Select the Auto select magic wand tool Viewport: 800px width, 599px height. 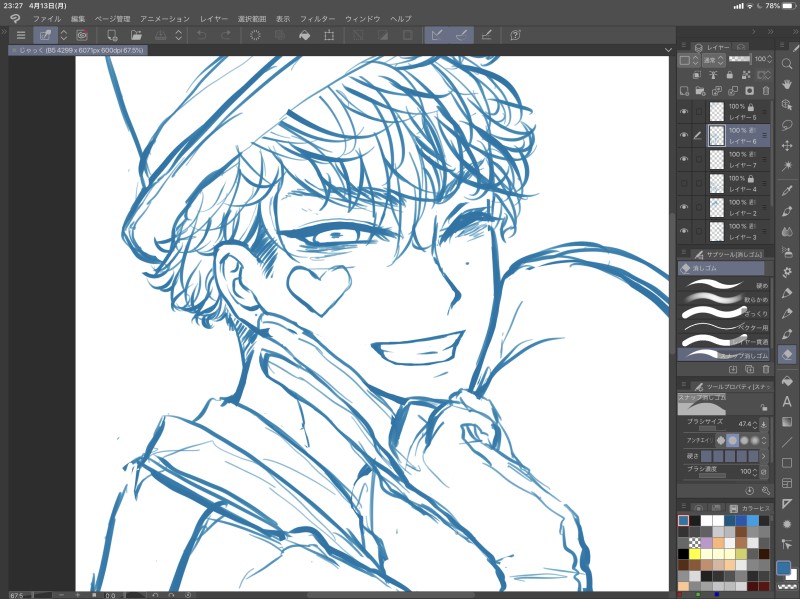point(787,166)
